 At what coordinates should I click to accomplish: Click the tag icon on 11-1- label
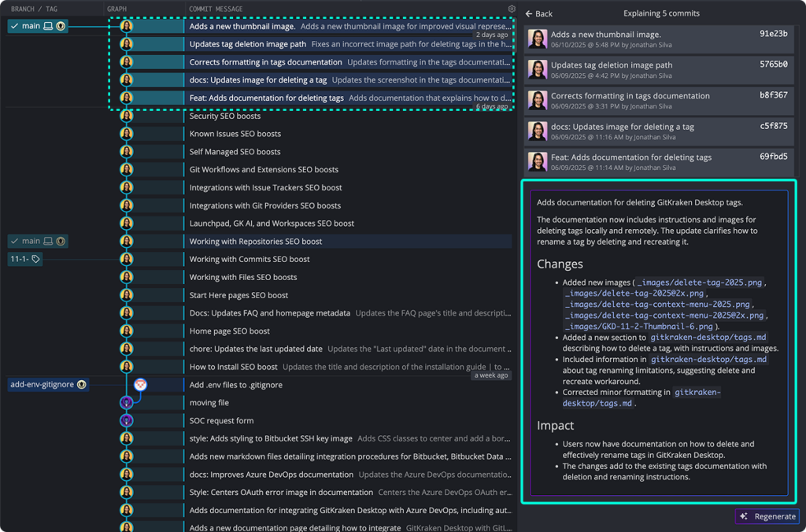[35, 259]
